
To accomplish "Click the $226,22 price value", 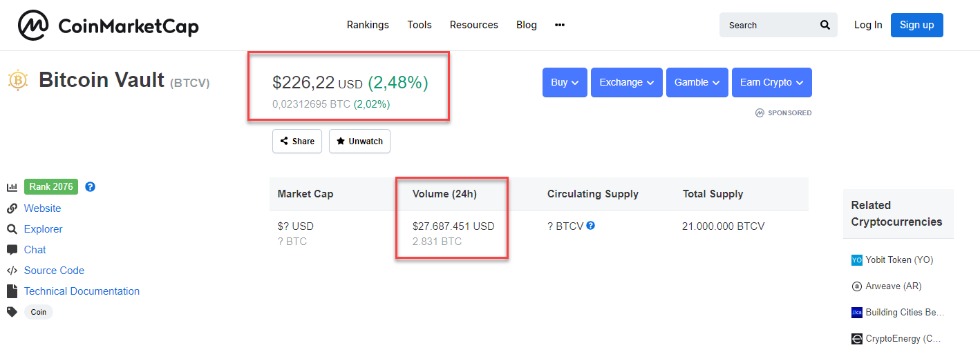I will click(303, 83).
